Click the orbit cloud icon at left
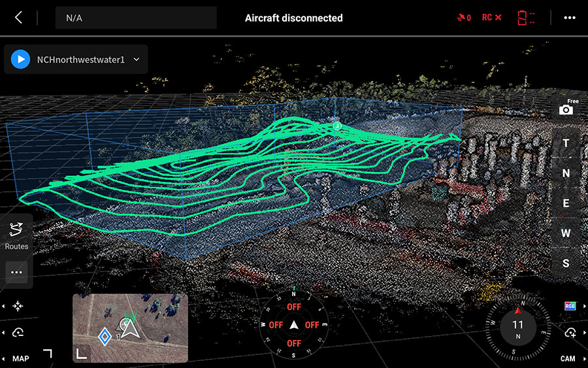588x368 pixels. [18, 332]
